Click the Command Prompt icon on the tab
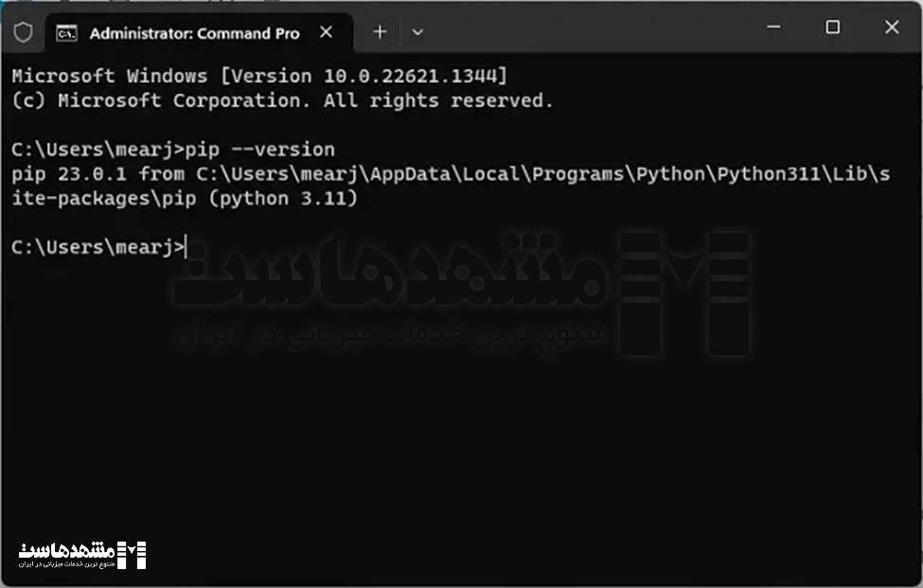The height and width of the screenshot is (588, 923). 66,33
